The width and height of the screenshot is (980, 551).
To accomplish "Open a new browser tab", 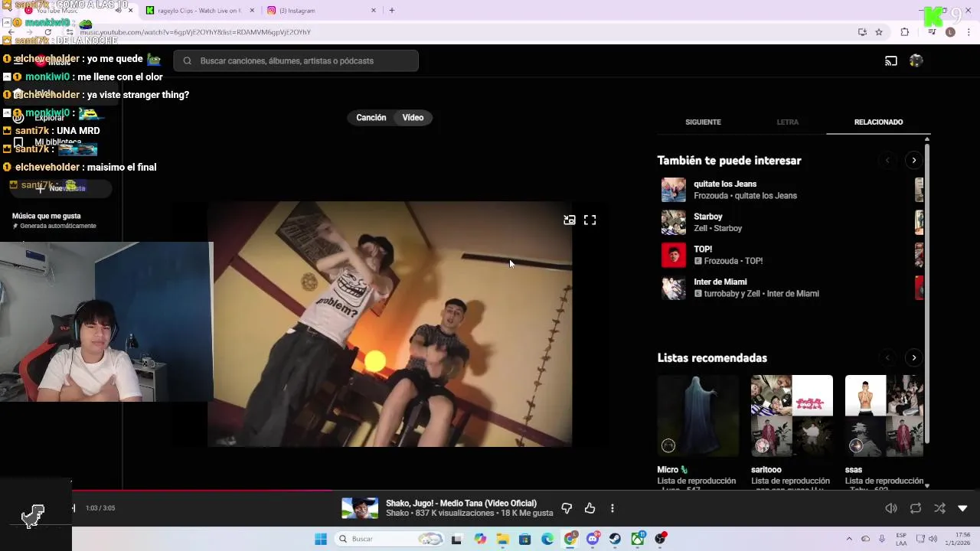I will click(x=392, y=11).
